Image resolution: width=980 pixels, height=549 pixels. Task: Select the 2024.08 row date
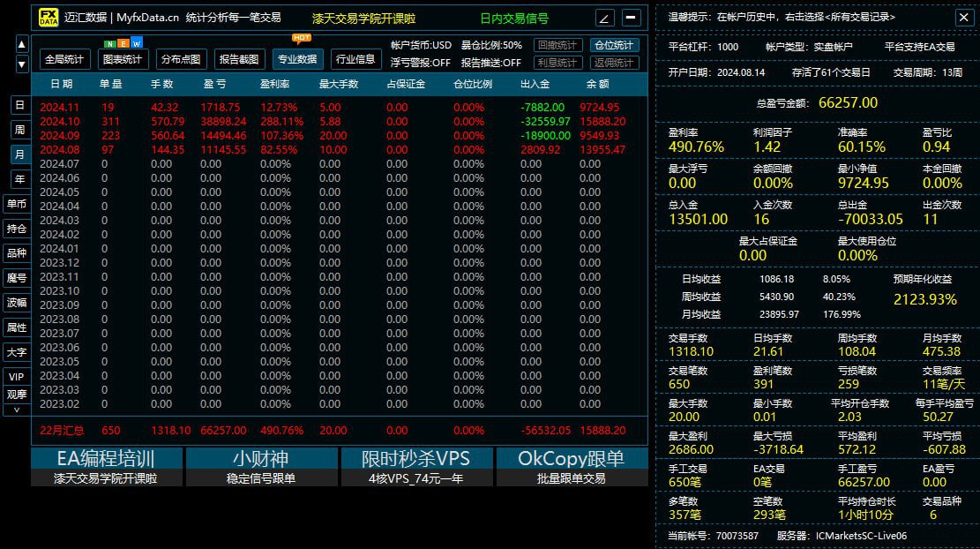click(59, 150)
